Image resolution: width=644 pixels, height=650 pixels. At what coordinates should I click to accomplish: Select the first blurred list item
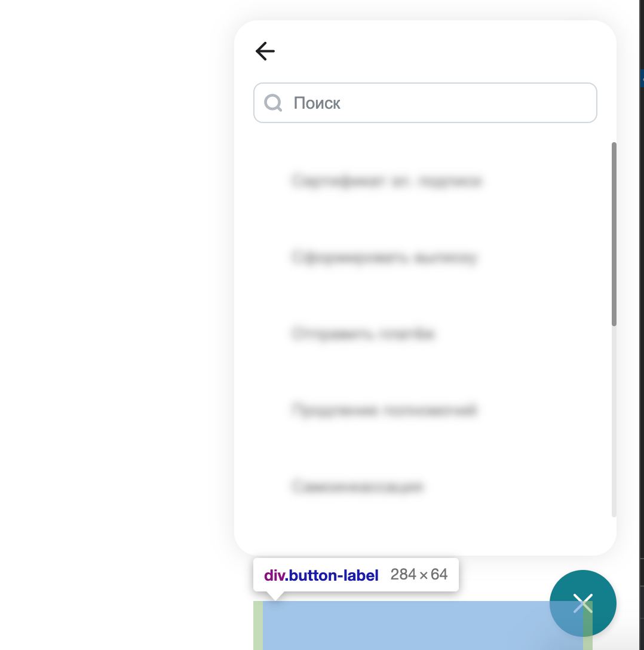[x=387, y=181]
